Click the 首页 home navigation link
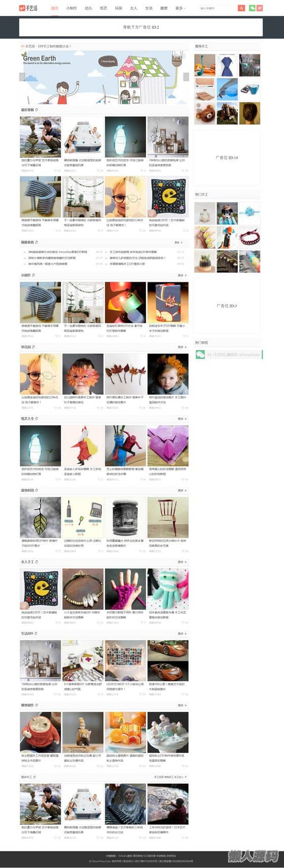This screenshot has height=868, width=284. coord(54,8)
